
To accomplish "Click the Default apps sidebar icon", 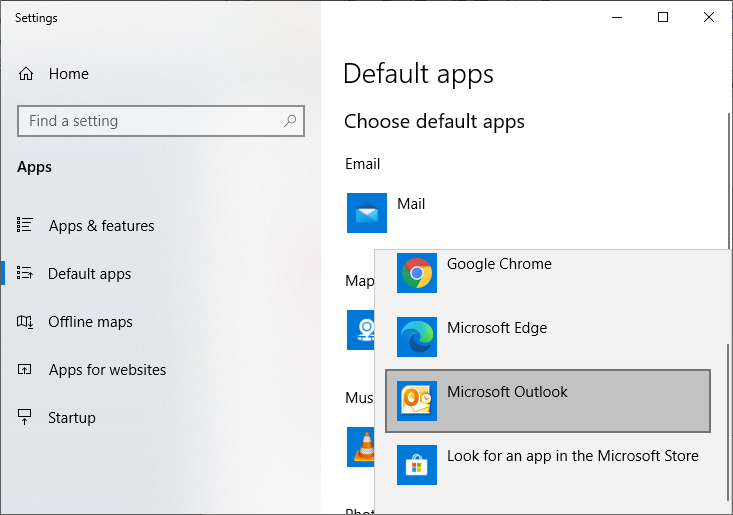I will 25,273.
